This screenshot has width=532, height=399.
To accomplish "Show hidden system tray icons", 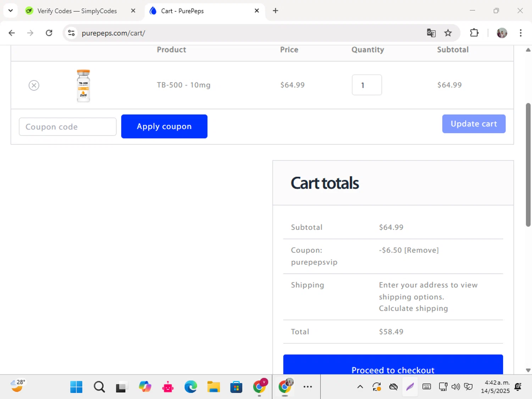I will 360,387.
